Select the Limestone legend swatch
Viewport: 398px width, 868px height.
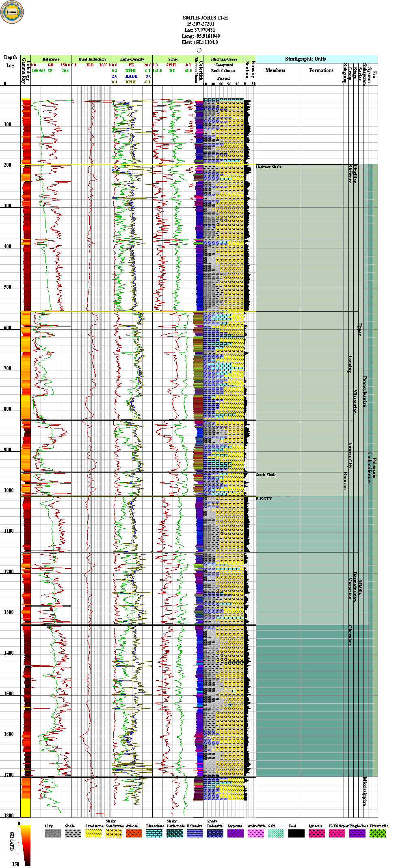tap(154, 833)
